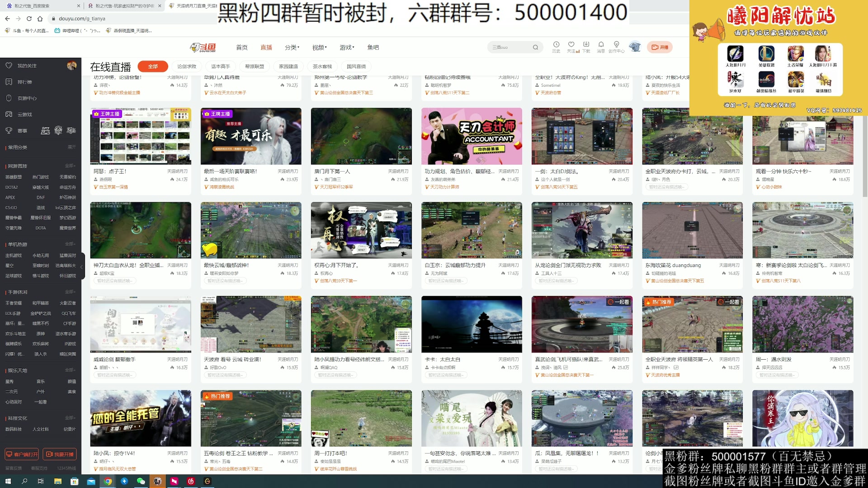This screenshot has width=868, height=488.
Task: Switch to the 直播 tab
Action: tap(266, 47)
